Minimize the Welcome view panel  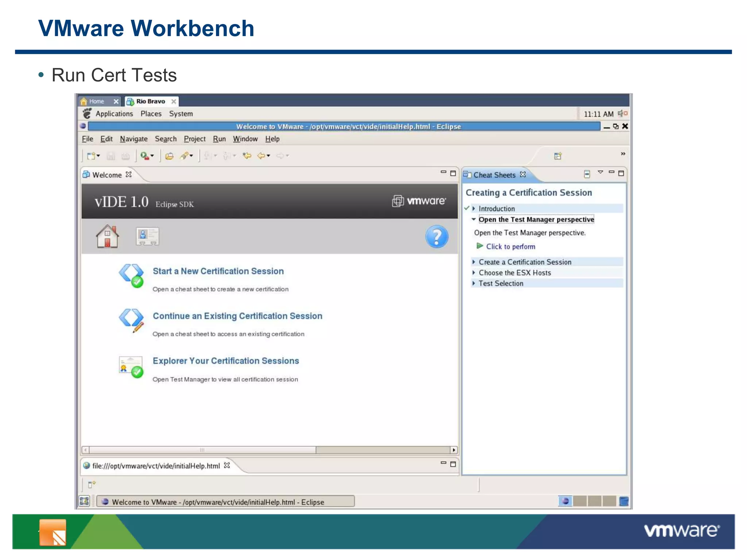point(444,172)
